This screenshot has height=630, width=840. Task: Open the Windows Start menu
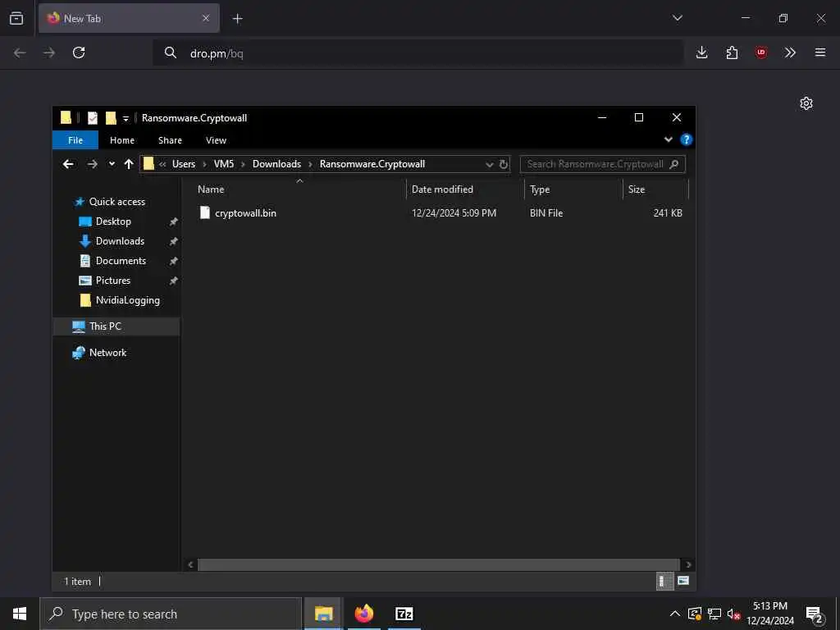(x=20, y=614)
